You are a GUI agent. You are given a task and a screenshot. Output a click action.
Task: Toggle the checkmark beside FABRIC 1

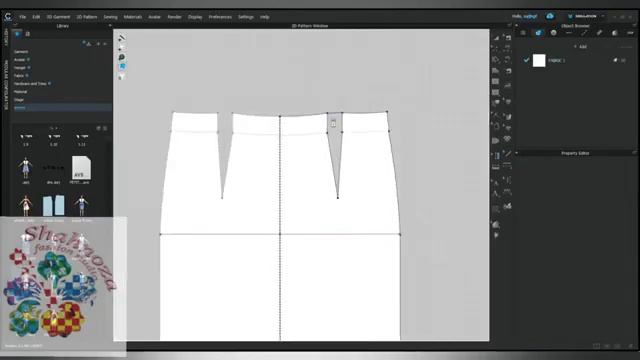point(526,60)
